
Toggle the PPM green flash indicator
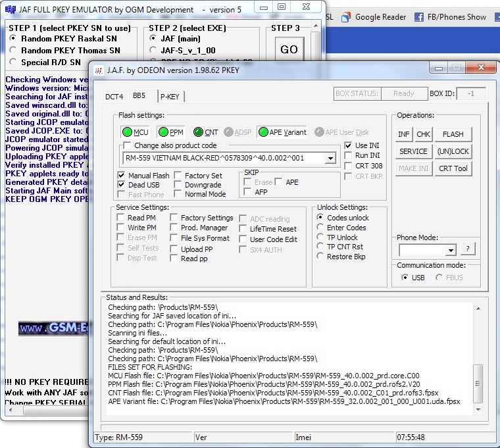click(x=163, y=132)
